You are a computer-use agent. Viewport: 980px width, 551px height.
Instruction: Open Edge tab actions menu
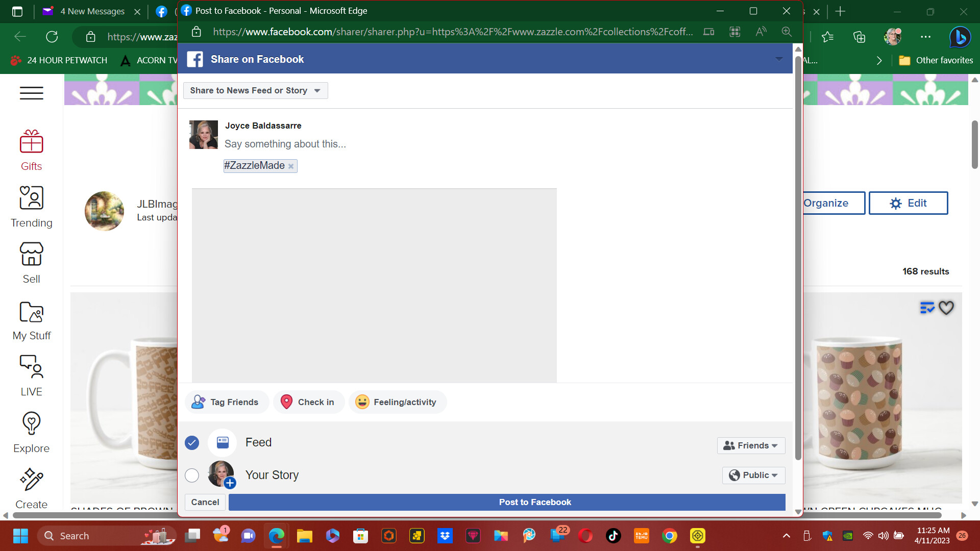click(17, 11)
